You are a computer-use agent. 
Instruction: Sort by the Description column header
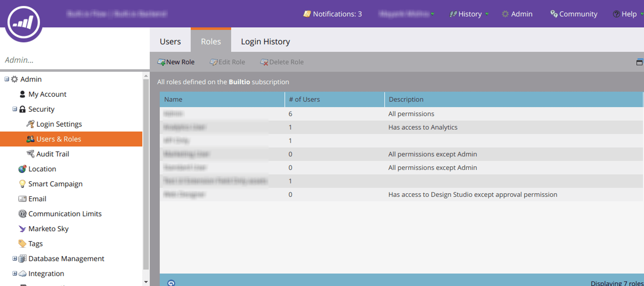pyautogui.click(x=514, y=99)
